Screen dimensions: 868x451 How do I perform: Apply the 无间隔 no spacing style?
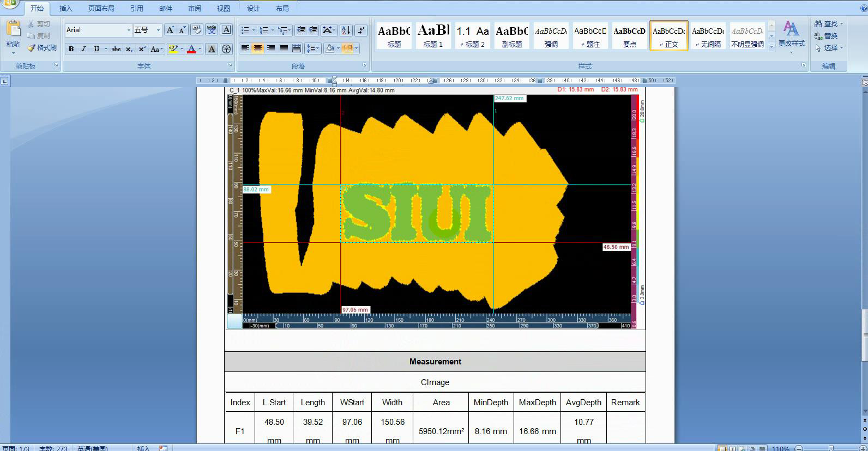(708, 36)
